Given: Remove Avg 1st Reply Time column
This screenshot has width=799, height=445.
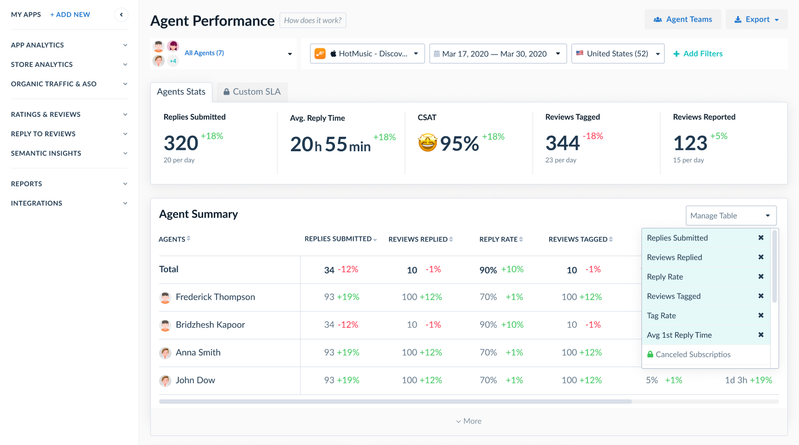Looking at the screenshot, I should (x=761, y=335).
